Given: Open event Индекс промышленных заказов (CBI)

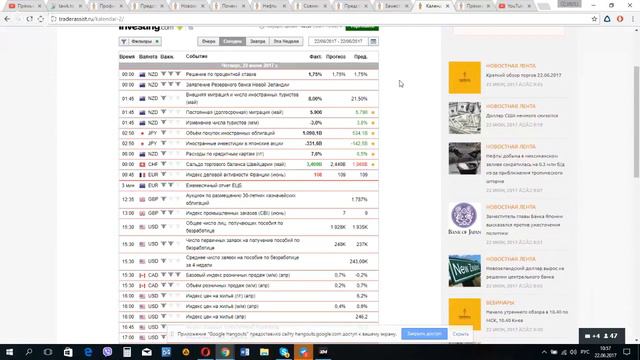Looking at the screenshot, I should point(236,213).
